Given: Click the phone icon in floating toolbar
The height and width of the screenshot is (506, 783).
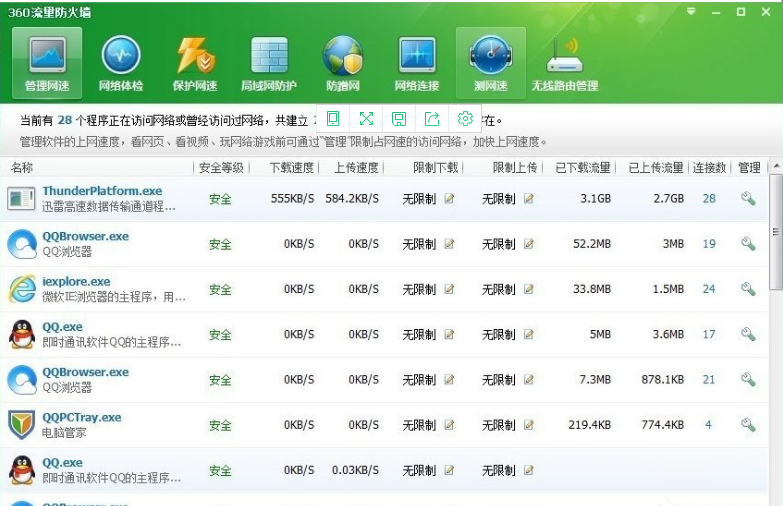Looking at the screenshot, I should (x=333, y=118).
